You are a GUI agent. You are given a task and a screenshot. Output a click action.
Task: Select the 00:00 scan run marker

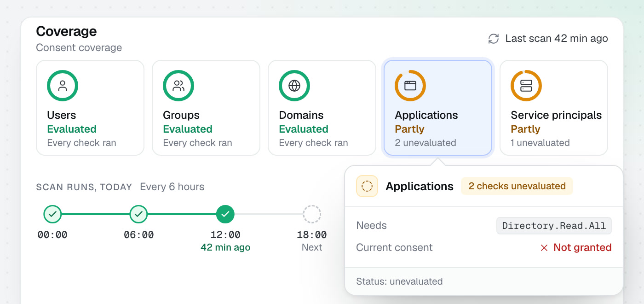pos(52,214)
